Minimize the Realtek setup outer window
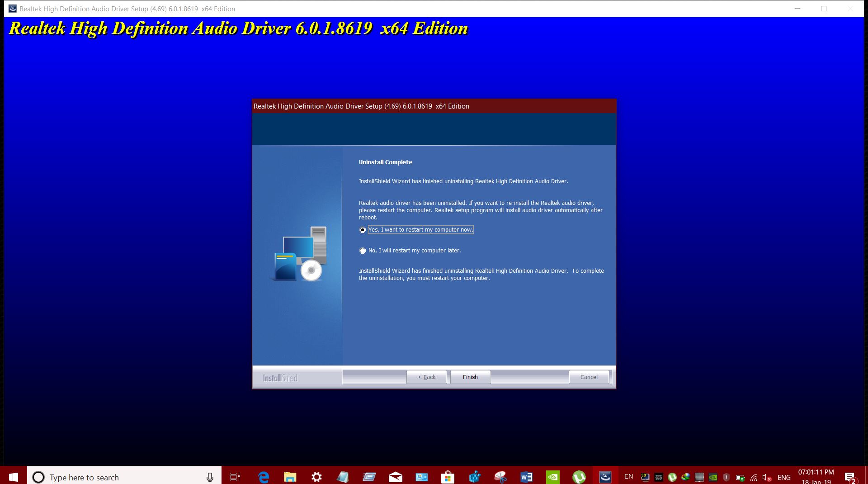Image resolution: width=868 pixels, height=484 pixels. pos(797,9)
